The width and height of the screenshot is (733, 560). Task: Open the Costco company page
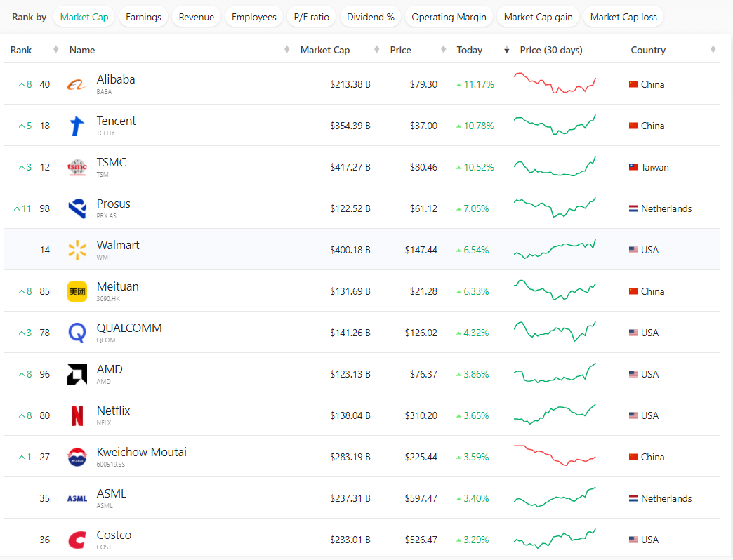point(114,535)
